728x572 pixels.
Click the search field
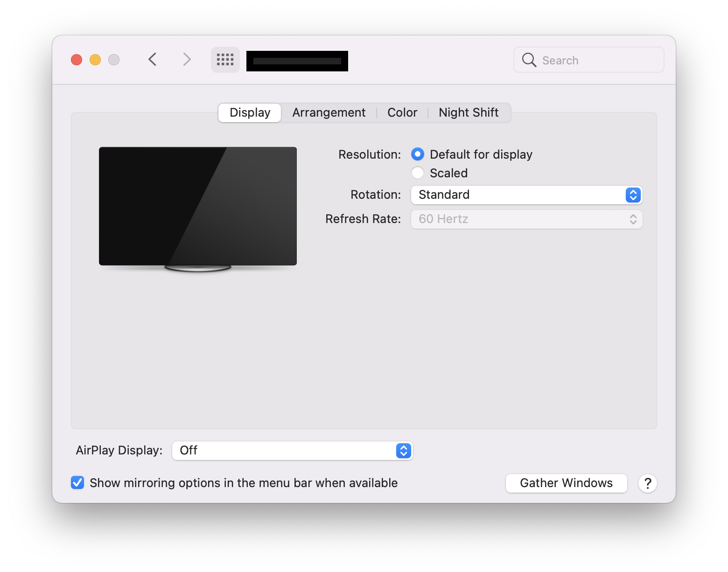[589, 60]
